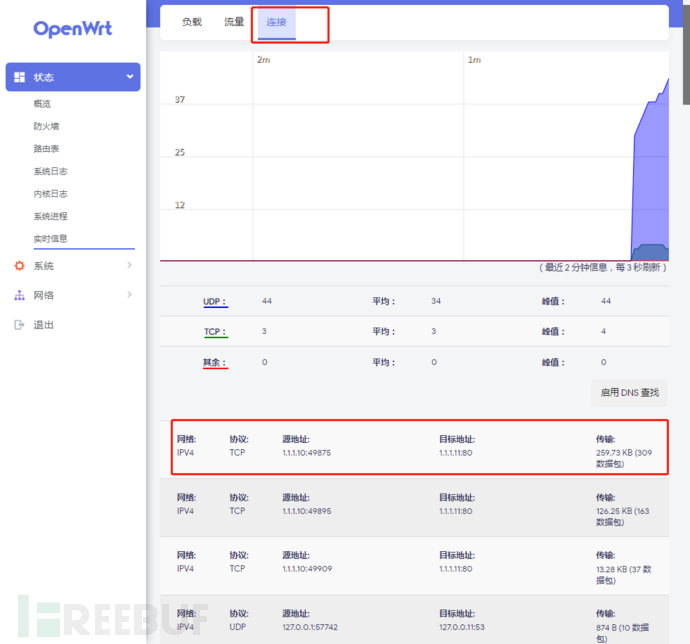Click the 状态 grid icon
This screenshot has width=690, height=644.
pos(19,77)
